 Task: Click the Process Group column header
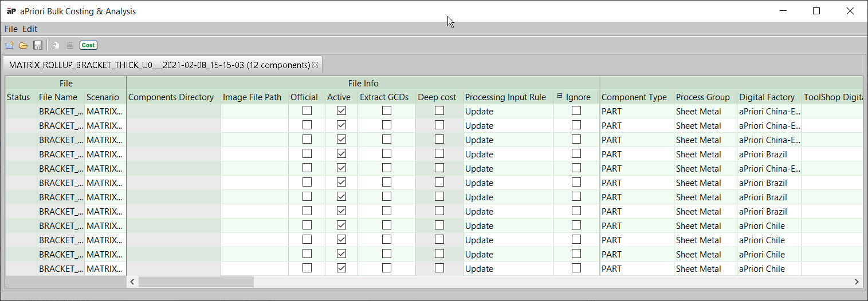(x=702, y=97)
